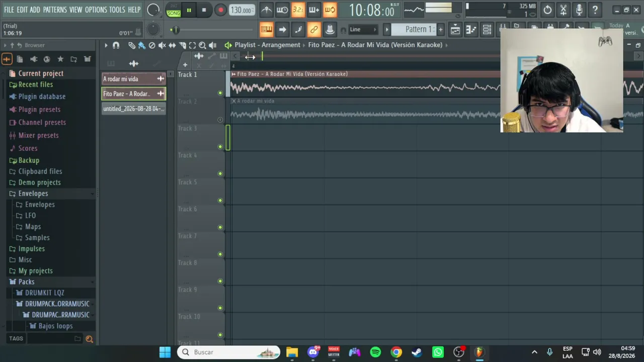Unmute Track 2 with its dot
Screen dimensions: 644x362
click(x=220, y=120)
